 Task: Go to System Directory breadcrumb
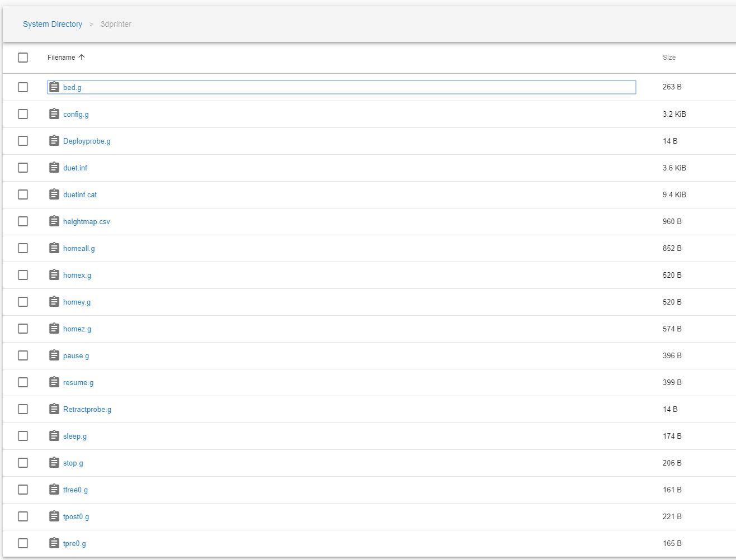click(x=53, y=24)
